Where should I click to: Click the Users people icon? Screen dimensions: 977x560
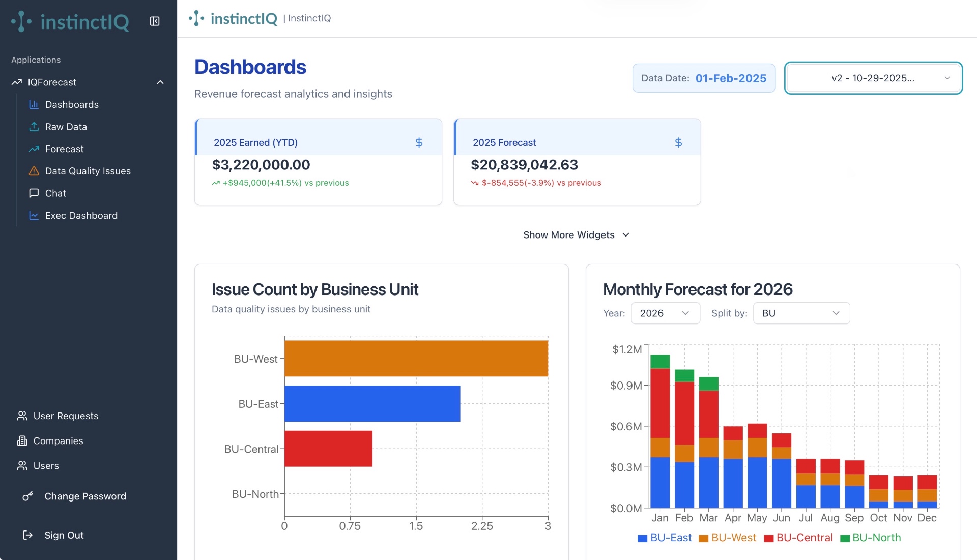click(x=22, y=466)
